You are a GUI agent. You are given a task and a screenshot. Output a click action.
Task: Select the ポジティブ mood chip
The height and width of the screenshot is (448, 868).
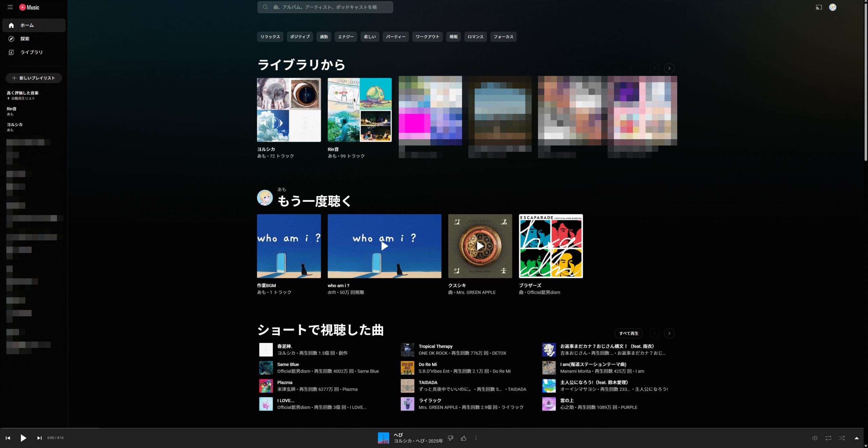[300, 37]
